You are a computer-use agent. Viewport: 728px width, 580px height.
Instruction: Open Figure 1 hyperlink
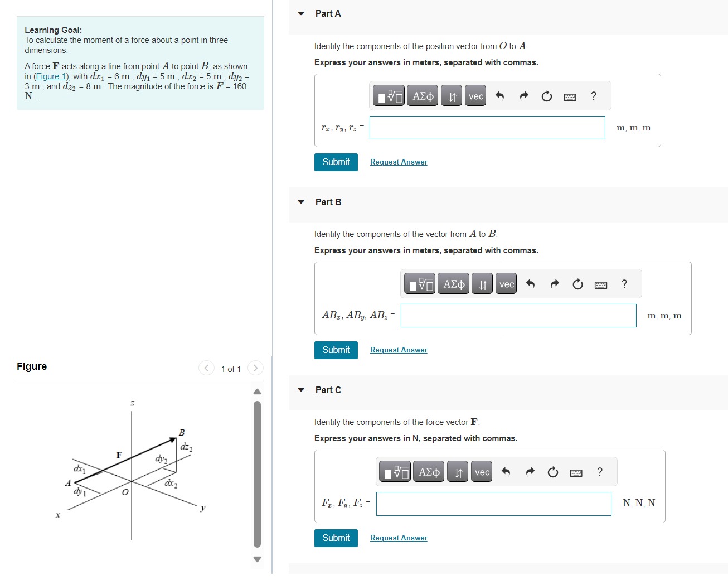50,76
